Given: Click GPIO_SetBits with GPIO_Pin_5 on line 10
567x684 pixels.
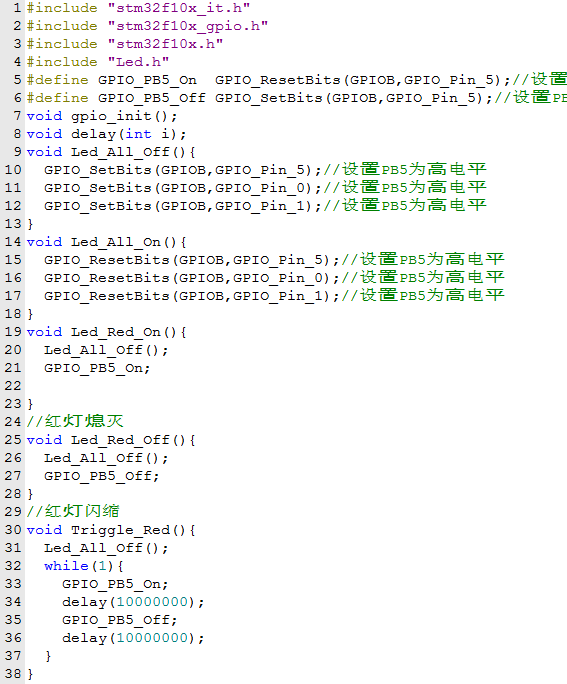Looking at the screenshot, I should click(x=183, y=170).
